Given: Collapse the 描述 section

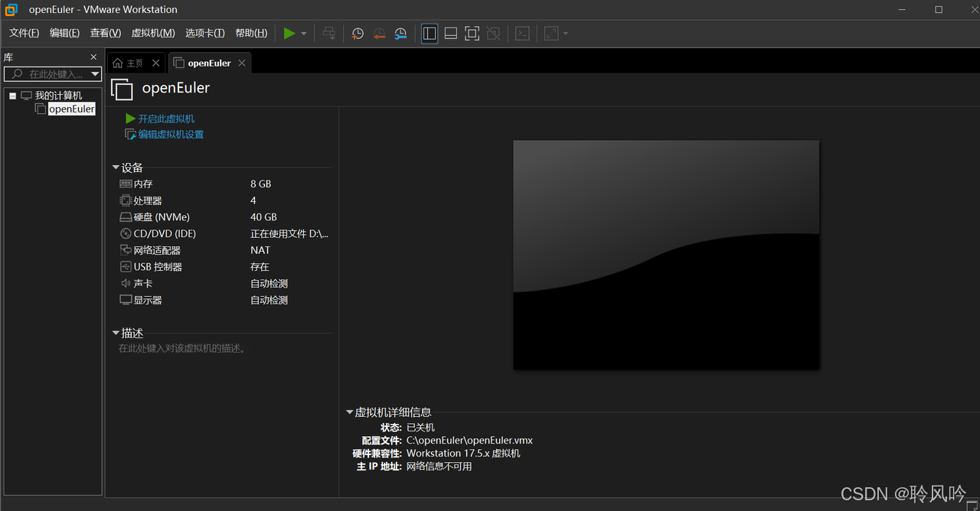Looking at the screenshot, I should tap(116, 334).
